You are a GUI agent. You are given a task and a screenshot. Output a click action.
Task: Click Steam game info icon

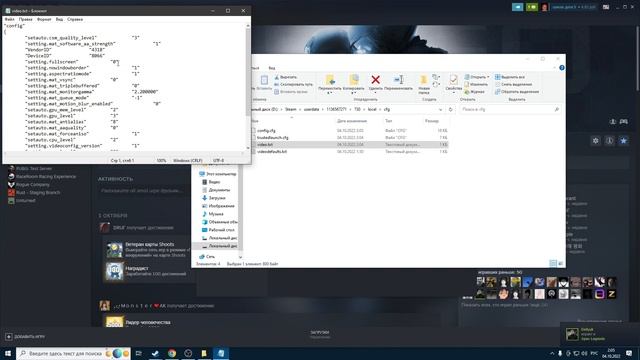pyautogui.click(x=609, y=140)
